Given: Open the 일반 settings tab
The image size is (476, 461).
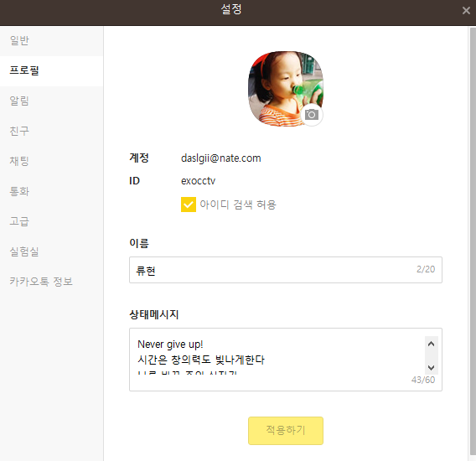Looking at the screenshot, I should click(52, 41).
